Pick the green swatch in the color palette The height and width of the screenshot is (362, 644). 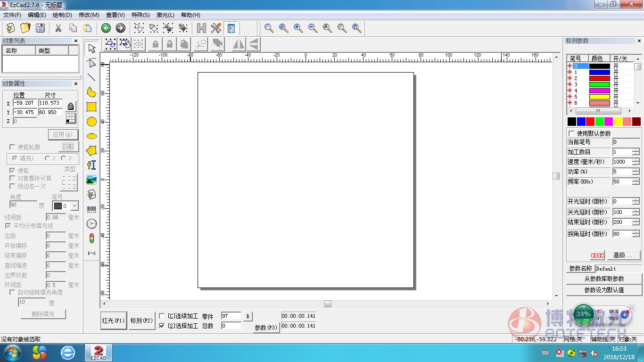pyautogui.click(x=599, y=122)
